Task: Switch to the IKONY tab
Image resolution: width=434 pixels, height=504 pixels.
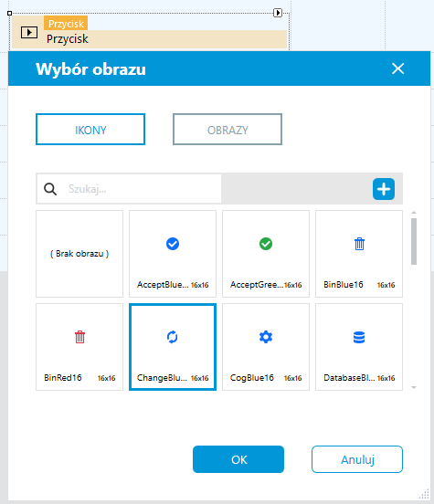Action: click(90, 130)
